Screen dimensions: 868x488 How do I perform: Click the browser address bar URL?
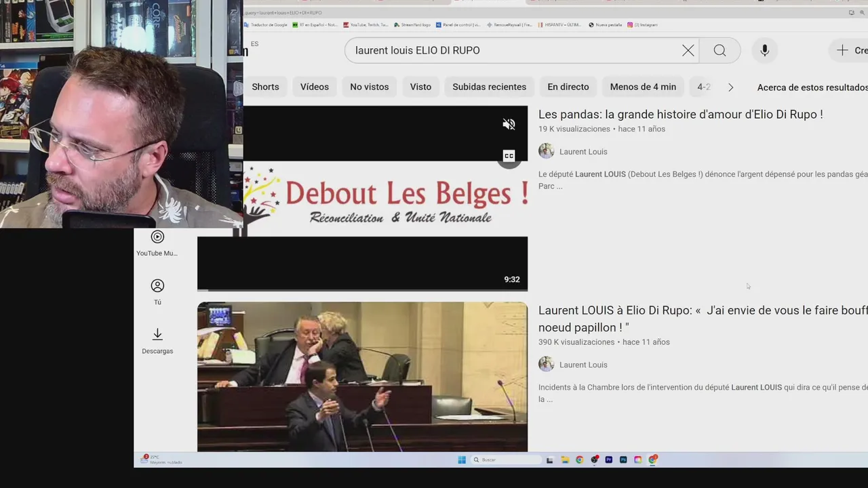point(283,12)
